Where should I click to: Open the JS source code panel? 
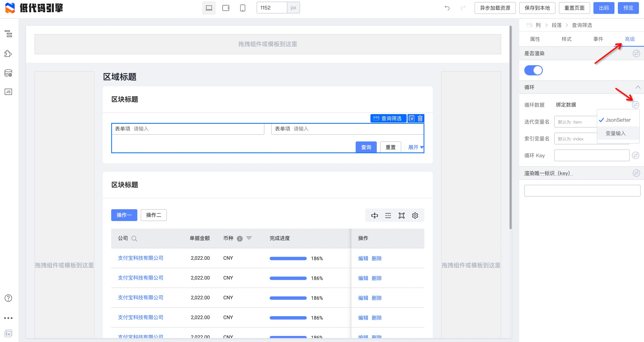coord(8,92)
